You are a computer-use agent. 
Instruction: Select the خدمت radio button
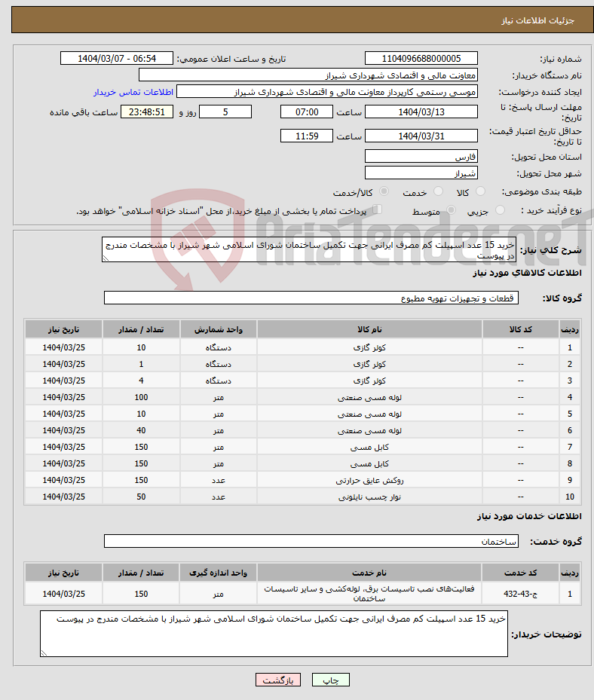click(438, 191)
